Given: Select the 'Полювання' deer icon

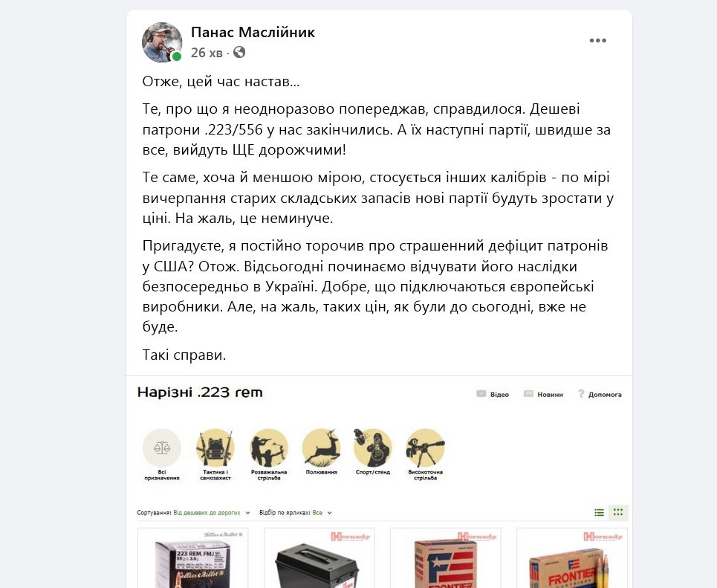Looking at the screenshot, I should [x=322, y=448].
